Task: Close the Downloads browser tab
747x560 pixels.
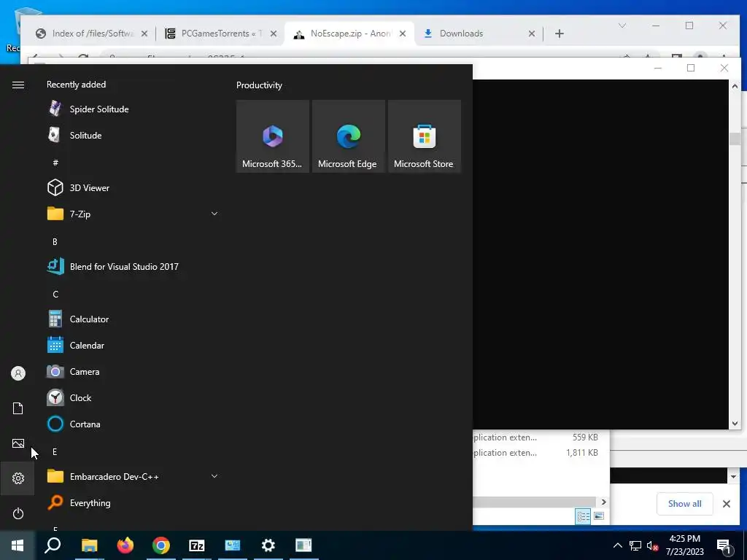Action: pos(532,34)
